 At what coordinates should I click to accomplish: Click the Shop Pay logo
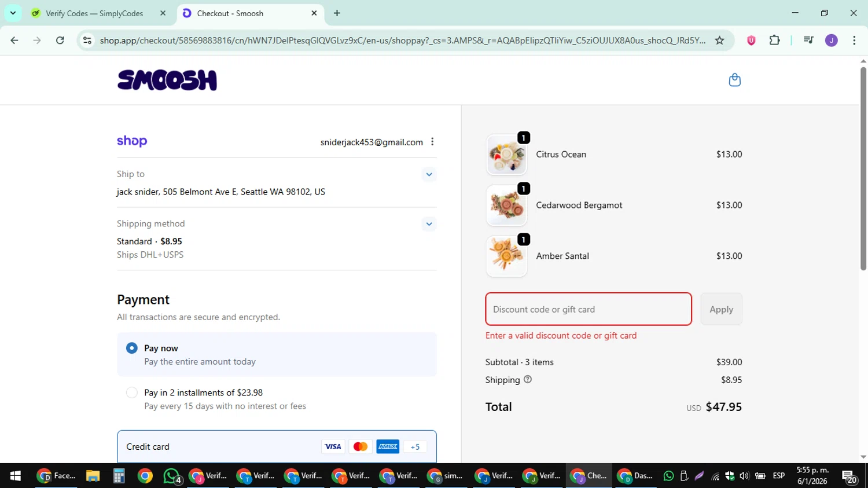[x=132, y=141]
